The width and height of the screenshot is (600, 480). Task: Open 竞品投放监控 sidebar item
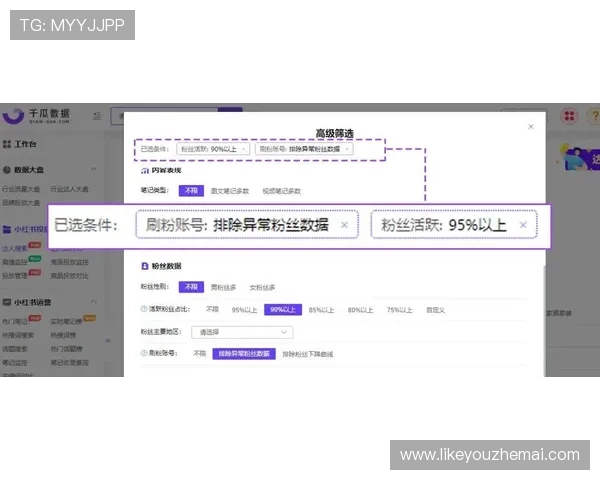pos(70,262)
